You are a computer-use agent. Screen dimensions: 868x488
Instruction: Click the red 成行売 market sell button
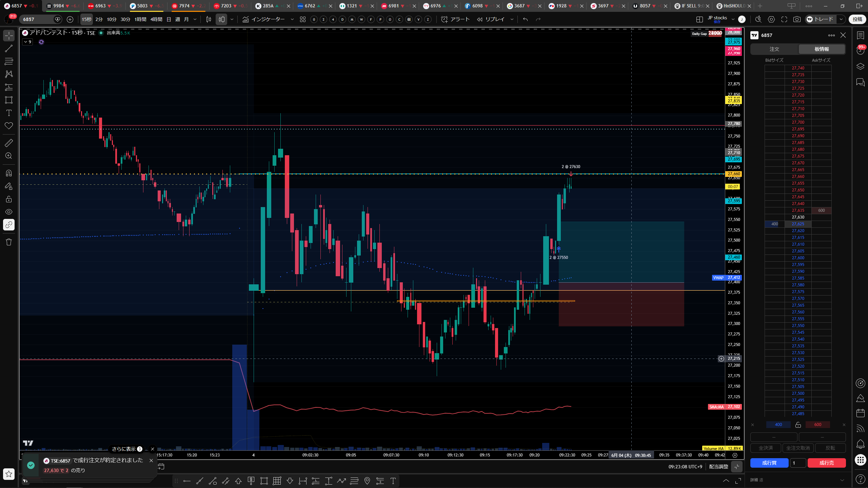pyautogui.click(x=827, y=463)
